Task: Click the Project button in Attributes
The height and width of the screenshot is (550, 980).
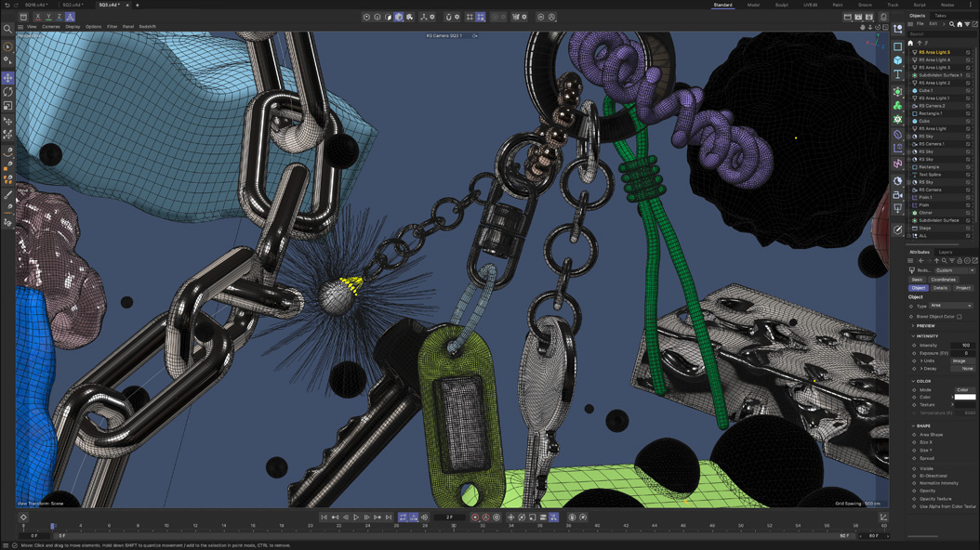Action: coord(963,288)
